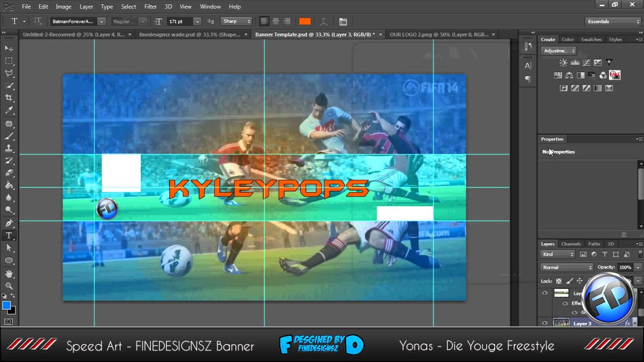Select the Spot Healing Brush tool

click(x=9, y=124)
